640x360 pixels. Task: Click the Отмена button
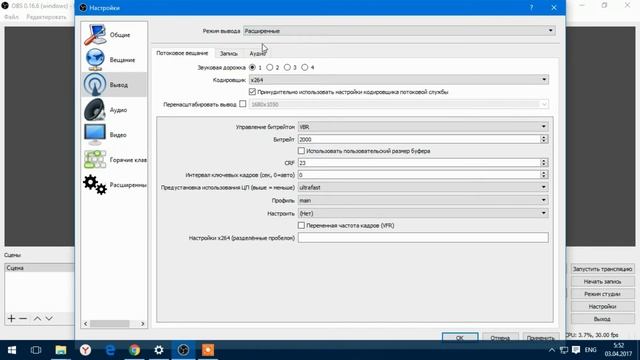(500, 338)
